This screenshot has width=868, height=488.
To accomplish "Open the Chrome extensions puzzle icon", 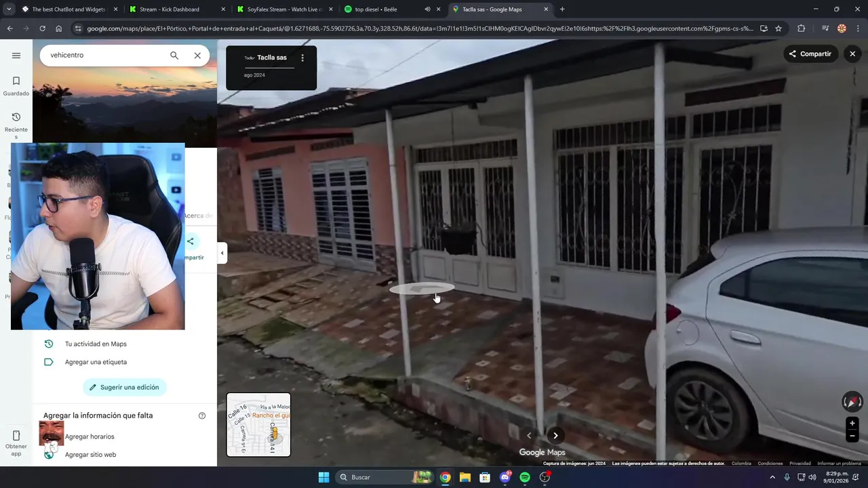I will (x=802, y=28).
